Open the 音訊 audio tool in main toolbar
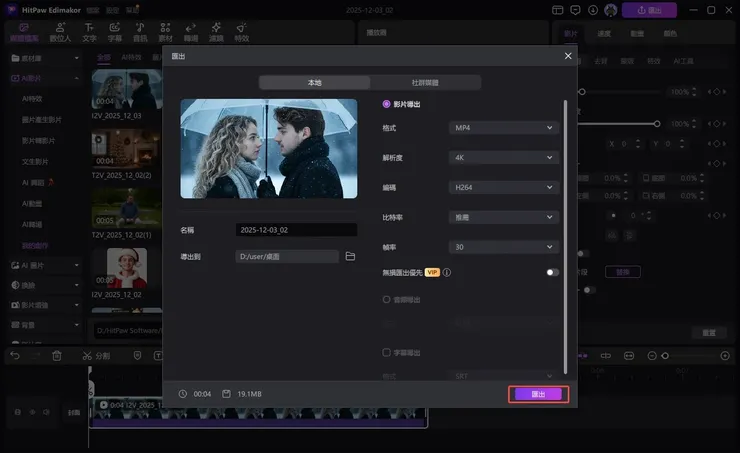Viewport: 740px width, 453px height. pos(140,32)
